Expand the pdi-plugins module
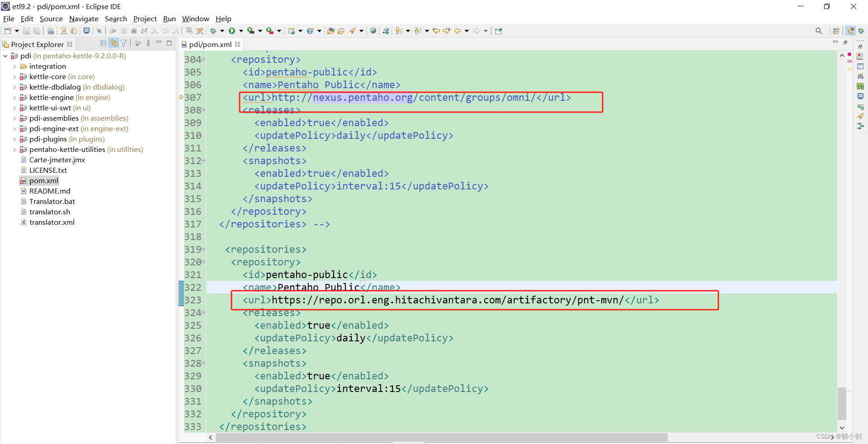This screenshot has height=444, width=868. point(14,139)
